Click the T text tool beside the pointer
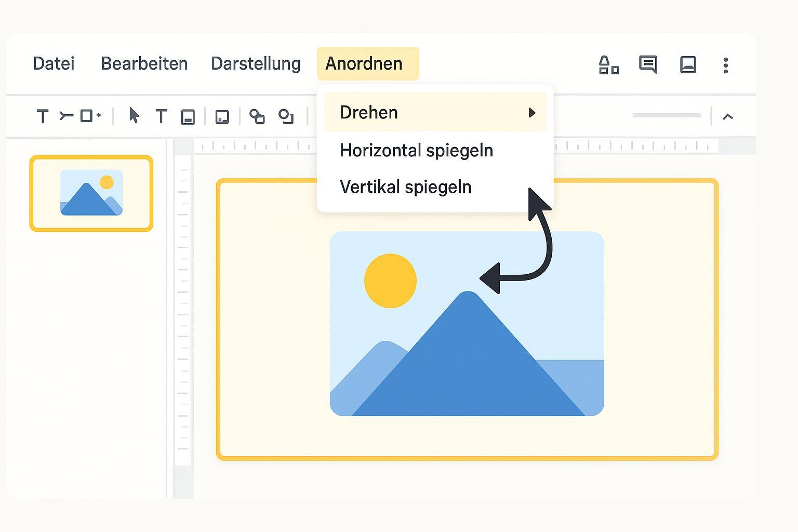The height and width of the screenshot is (532, 798). coord(162,116)
